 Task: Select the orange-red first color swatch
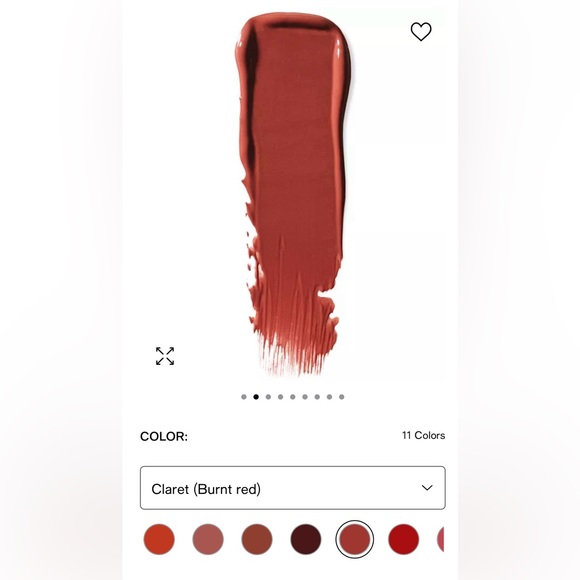[x=159, y=539]
